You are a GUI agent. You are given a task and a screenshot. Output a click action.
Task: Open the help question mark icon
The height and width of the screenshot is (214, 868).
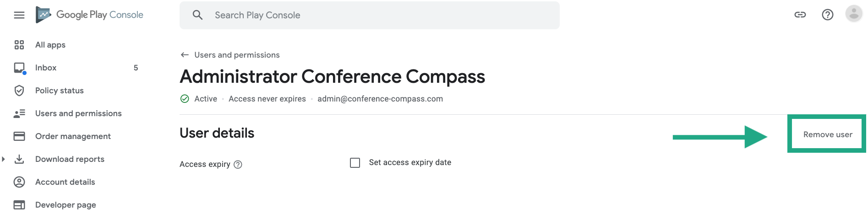tap(827, 15)
